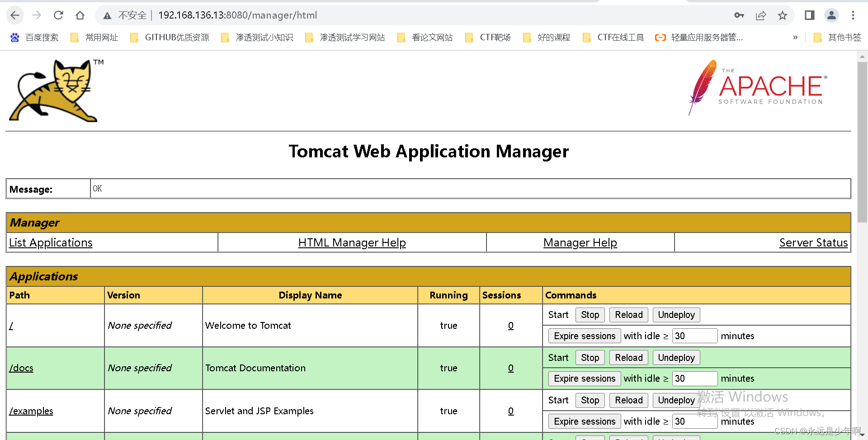Edit idle minutes for /docs
The height and width of the screenshot is (440, 868).
(x=695, y=378)
